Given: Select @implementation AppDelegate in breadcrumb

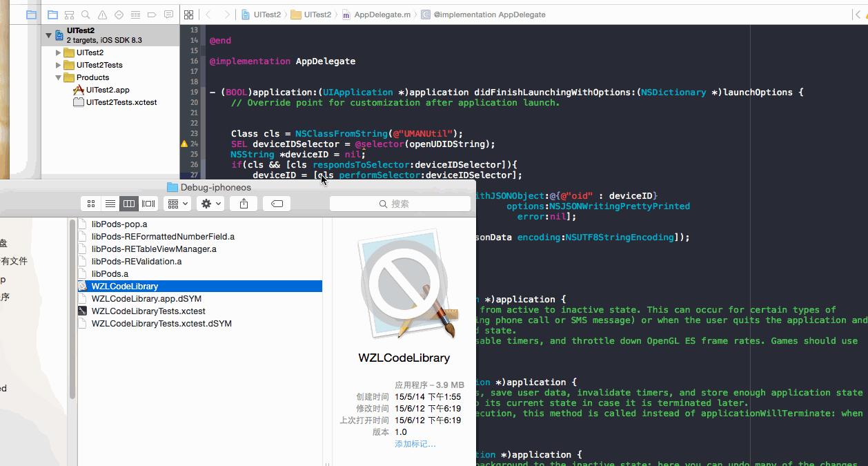Looking at the screenshot, I should [489, 14].
